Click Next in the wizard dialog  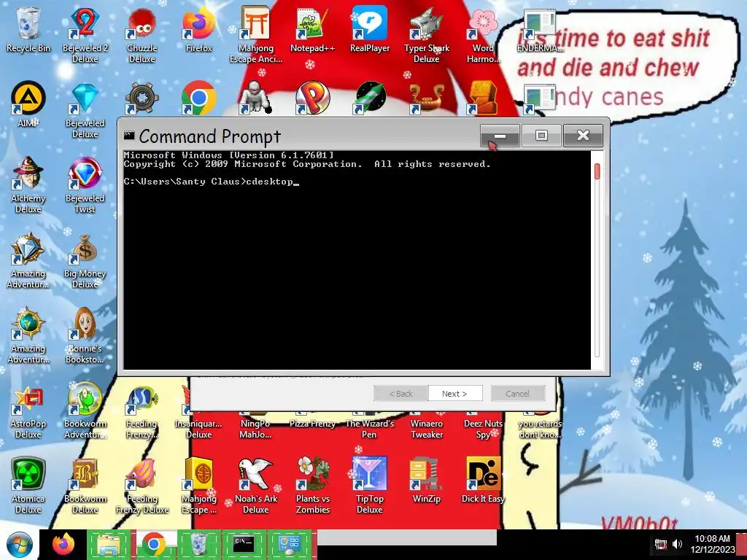click(x=455, y=393)
